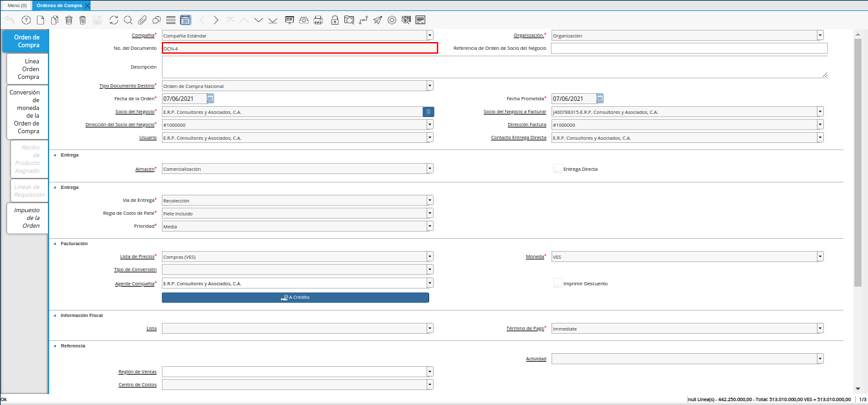
Task: Expand the Moneda dropdown
Action: coord(820,257)
